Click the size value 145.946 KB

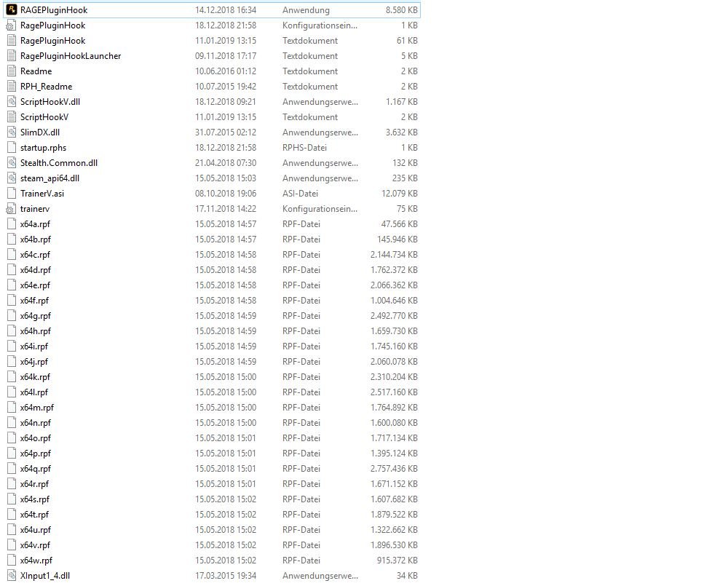397,239
